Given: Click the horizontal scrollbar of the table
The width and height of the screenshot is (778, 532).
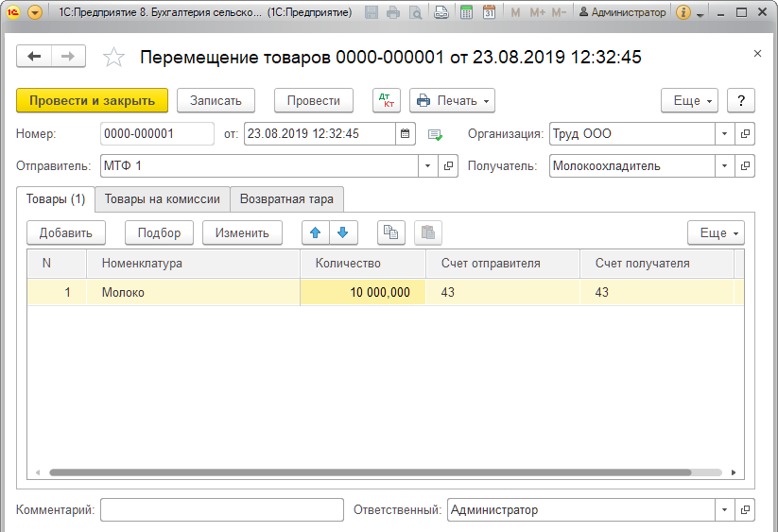Looking at the screenshot, I should tap(371, 472).
